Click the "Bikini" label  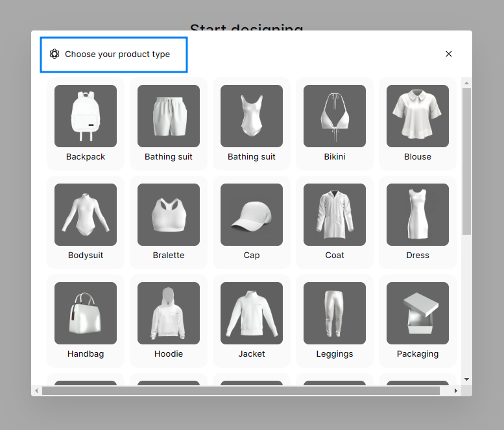tap(335, 157)
